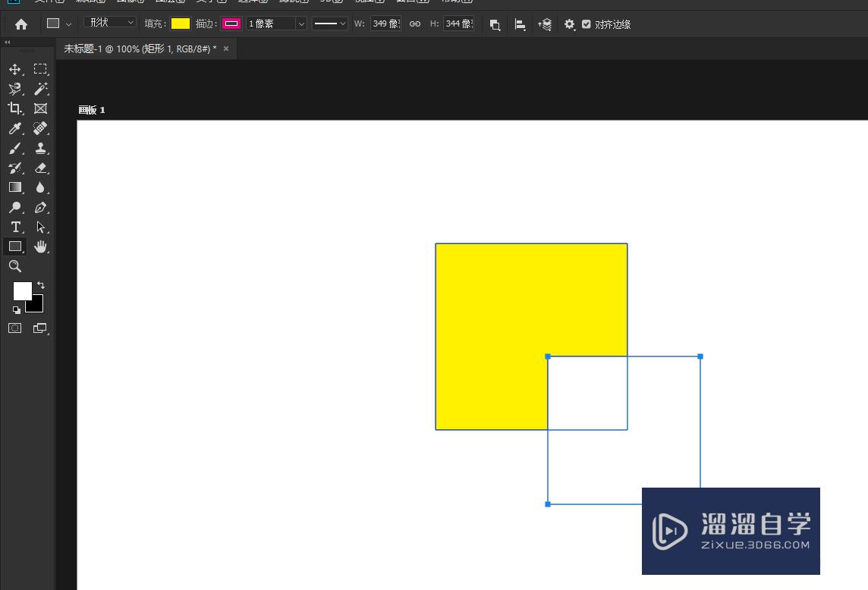Toggle the 对齐边缘 checkbox

click(587, 24)
